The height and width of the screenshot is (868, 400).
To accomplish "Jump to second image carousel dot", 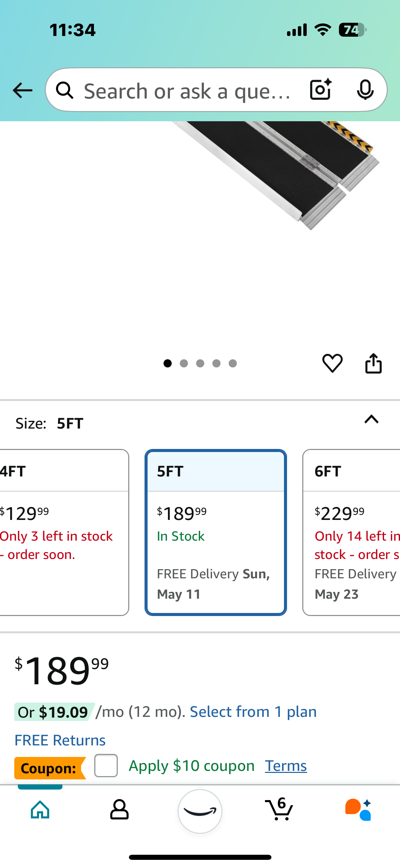I will pyautogui.click(x=184, y=363).
